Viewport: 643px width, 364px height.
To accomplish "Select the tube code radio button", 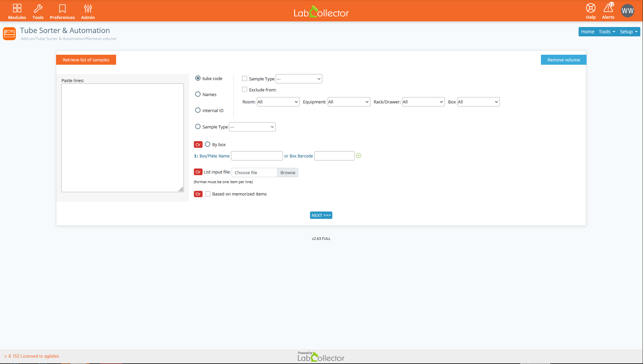I will pyautogui.click(x=198, y=78).
